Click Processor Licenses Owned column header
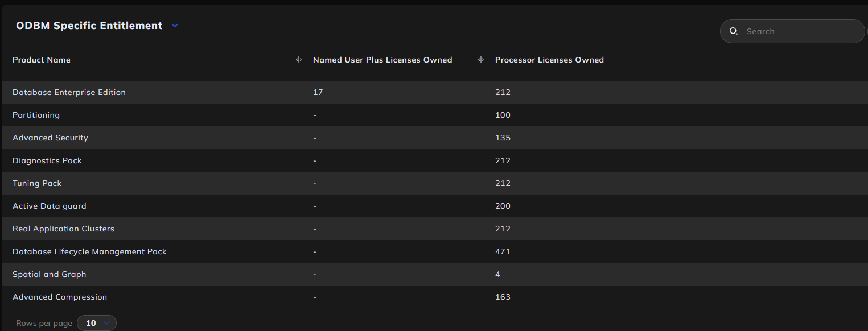 pyautogui.click(x=549, y=60)
